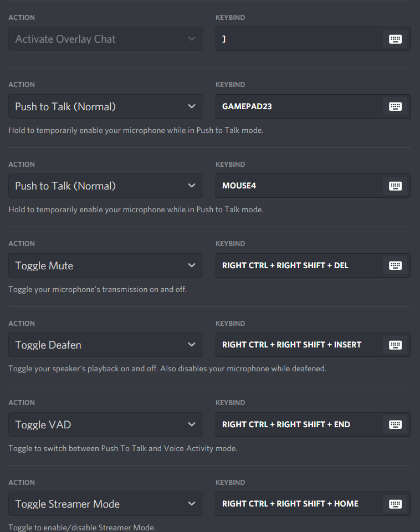Record new keybind for Toggle Mute
420x532 pixels.
coord(395,265)
